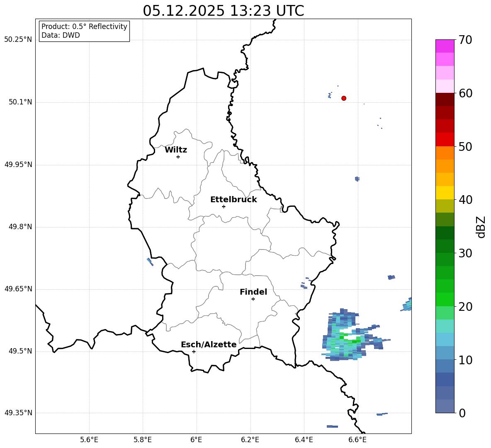The image size is (491, 448).
Task: Click the 5.6°E longitude label
Action: click(89, 440)
